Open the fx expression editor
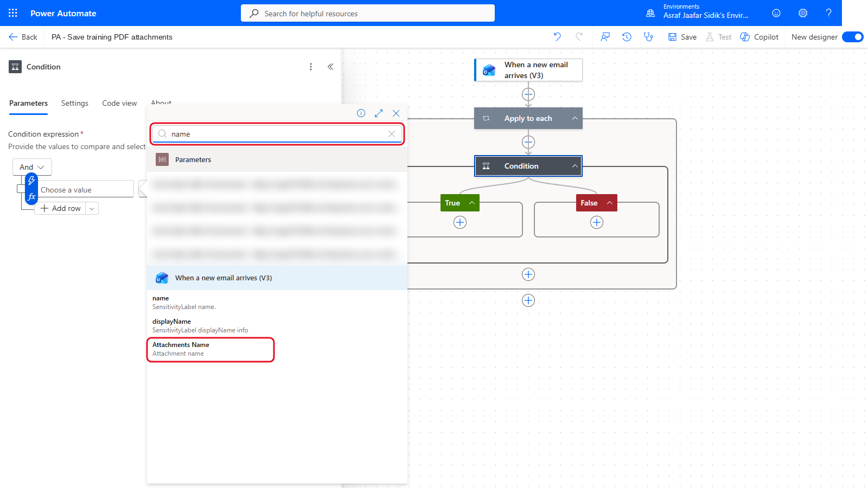Image resolution: width=868 pixels, height=488 pixels. click(31, 197)
